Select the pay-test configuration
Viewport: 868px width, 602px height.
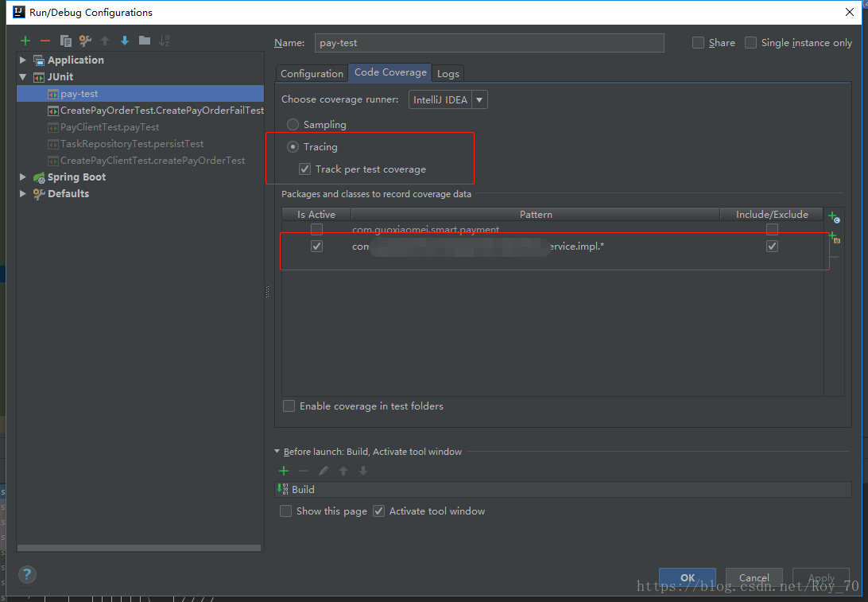(141, 94)
